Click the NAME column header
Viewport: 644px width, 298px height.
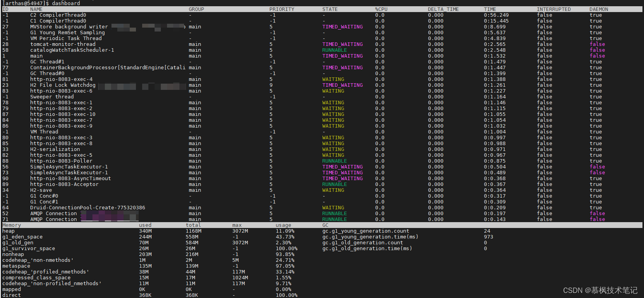(x=37, y=9)
